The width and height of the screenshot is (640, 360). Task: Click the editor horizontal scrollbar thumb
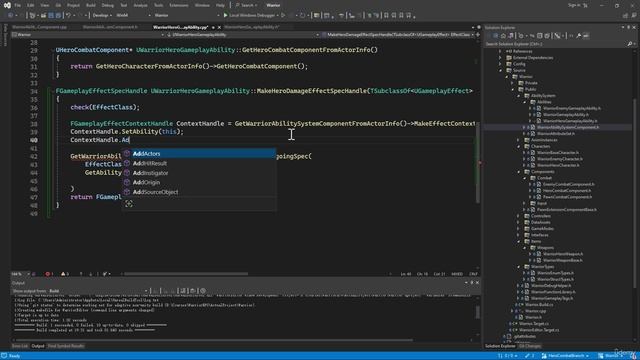tap(186, 274)
